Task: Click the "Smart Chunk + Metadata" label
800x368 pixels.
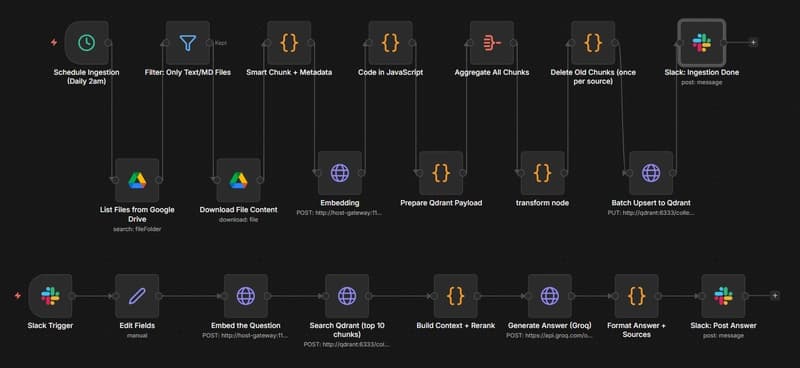Action: [x=289, y=72]
